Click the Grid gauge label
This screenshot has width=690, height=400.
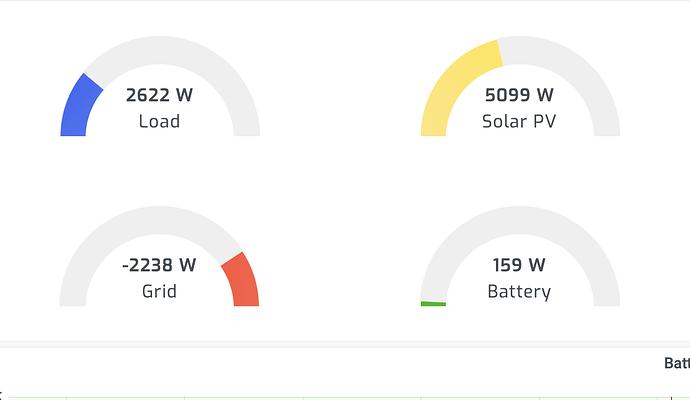point(159,291)
